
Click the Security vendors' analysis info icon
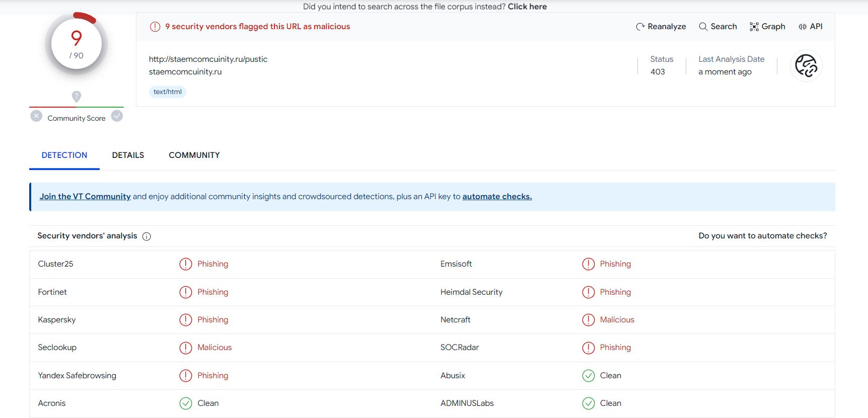[x=147, y=236]
